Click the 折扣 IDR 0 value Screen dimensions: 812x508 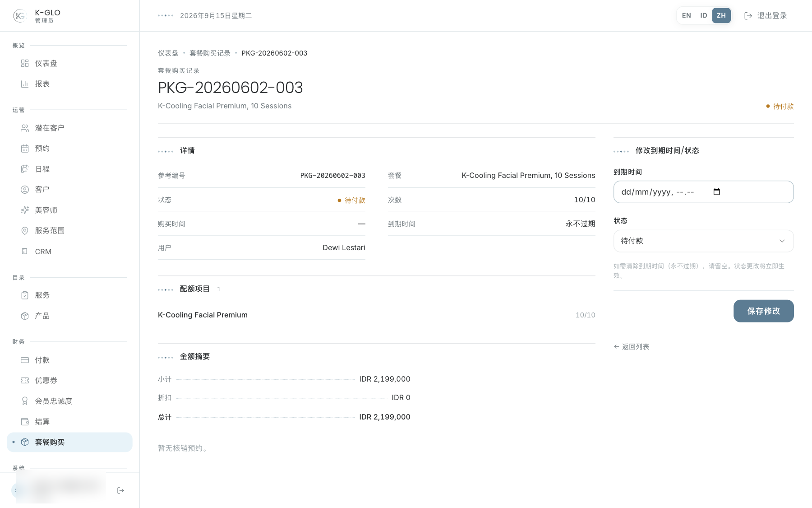pos(401,398)
